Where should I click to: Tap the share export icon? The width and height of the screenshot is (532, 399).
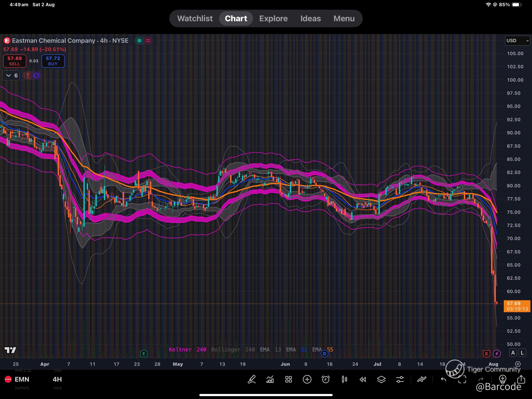[x=521, y=379]
